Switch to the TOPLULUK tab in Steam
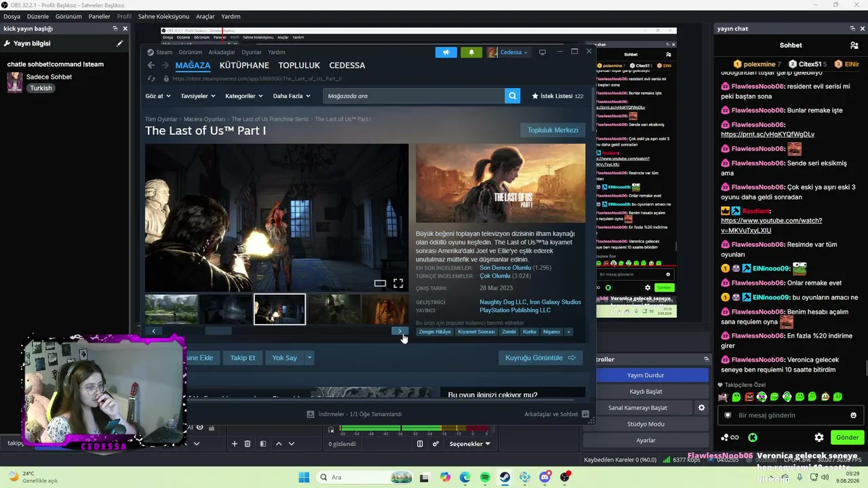 pos(299,66)
